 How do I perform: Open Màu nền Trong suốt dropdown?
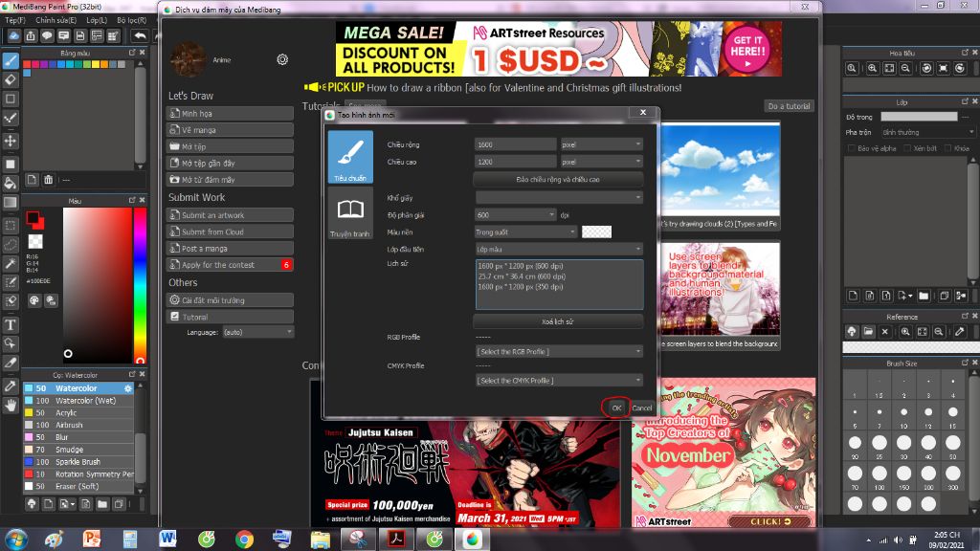(525, 232)
